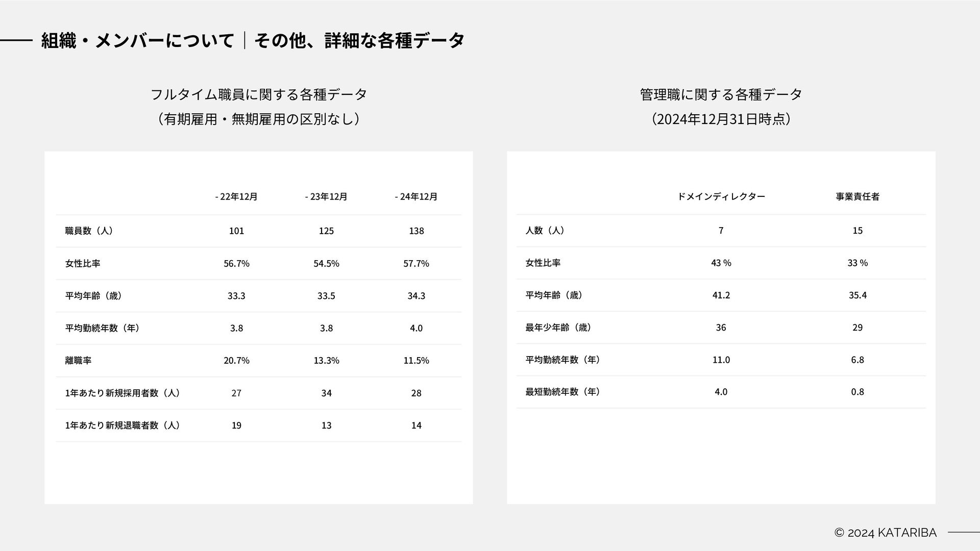Select the 事業責任者 column header
980x551 pixels.
pyautogui.click(x=857, y=196)
